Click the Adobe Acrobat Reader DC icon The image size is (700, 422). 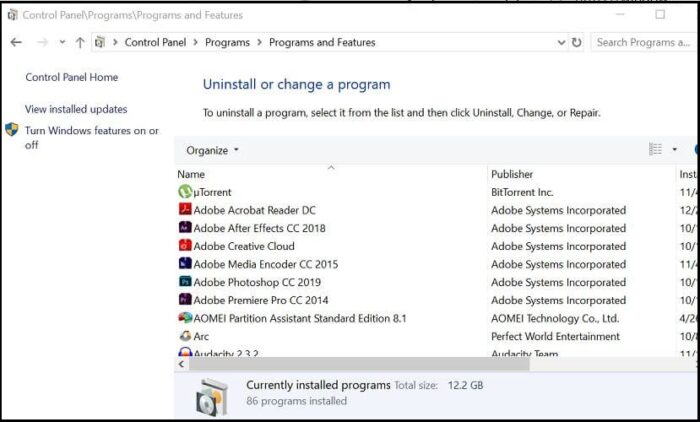pyautogui.click(x=185, y=209)
